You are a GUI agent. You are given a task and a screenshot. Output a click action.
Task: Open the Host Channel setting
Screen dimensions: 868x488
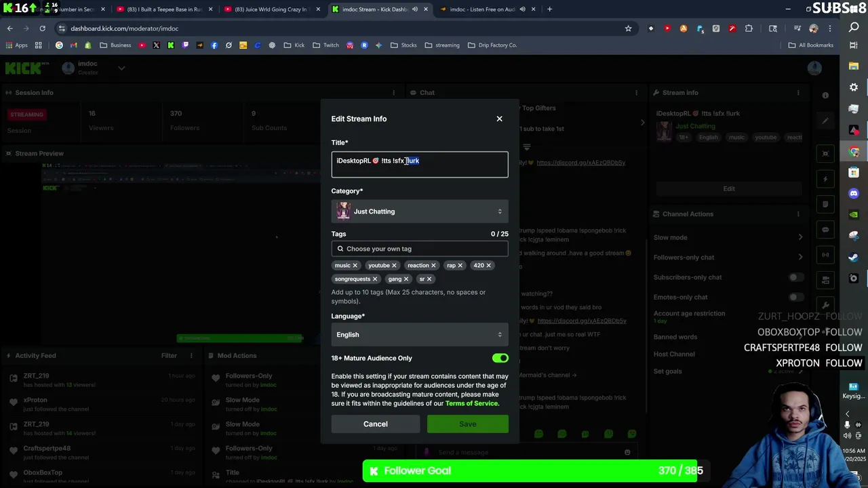[x=674, y=354]
